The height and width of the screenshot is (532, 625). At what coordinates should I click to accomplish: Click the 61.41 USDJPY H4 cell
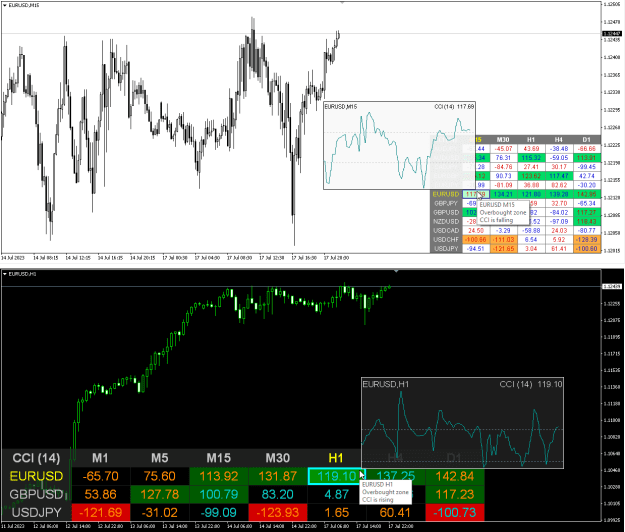[559, 249]
